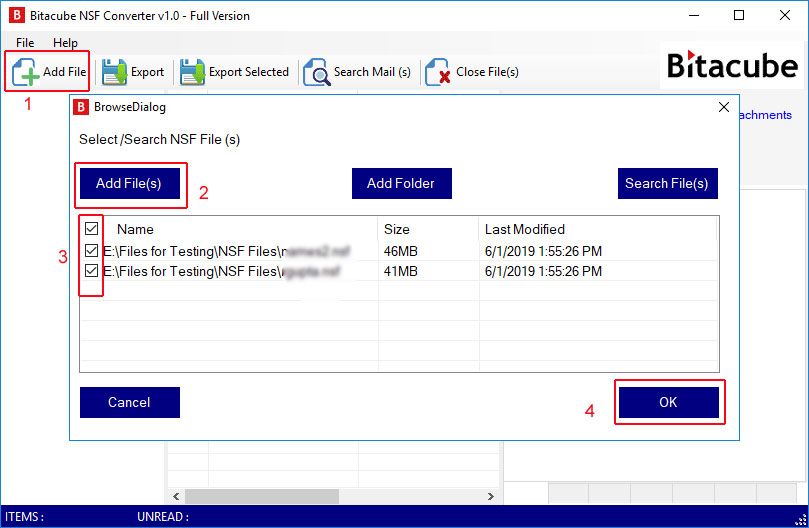Minimize the Bitacube NSF Converter window
Screen dimensions: 809x528
694,15
